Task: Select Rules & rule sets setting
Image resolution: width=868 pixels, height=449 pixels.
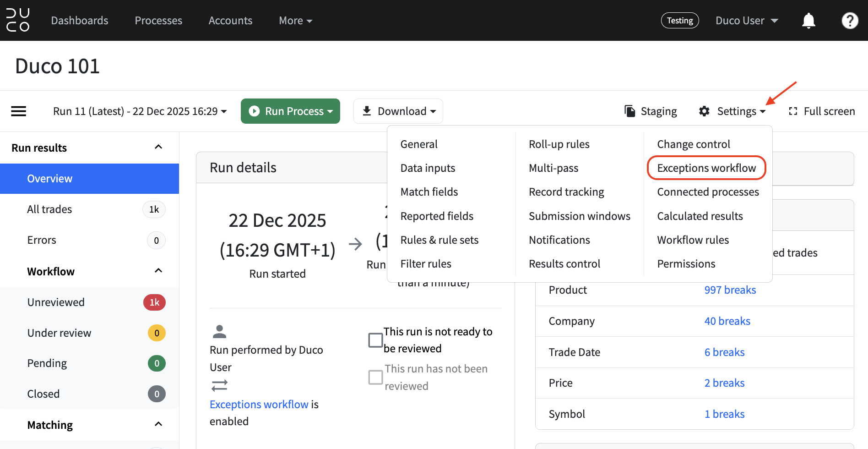Action: pyautogui.click(x=439, y=240)
